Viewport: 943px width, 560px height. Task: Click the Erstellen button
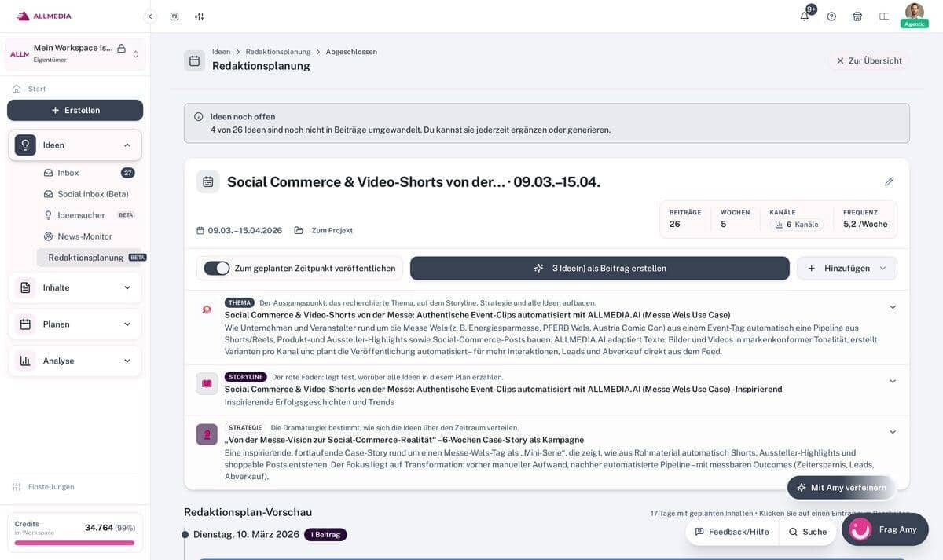[75, 110]
